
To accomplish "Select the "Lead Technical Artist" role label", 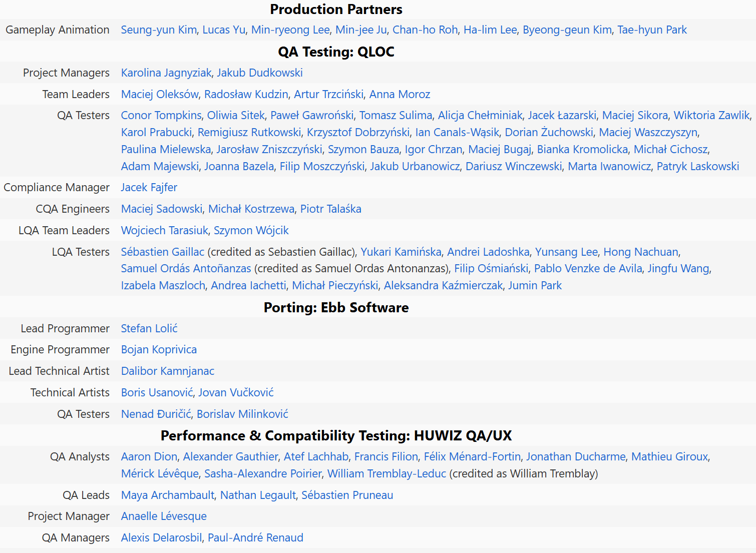I will pyautogui.click(x=59, y=371).
